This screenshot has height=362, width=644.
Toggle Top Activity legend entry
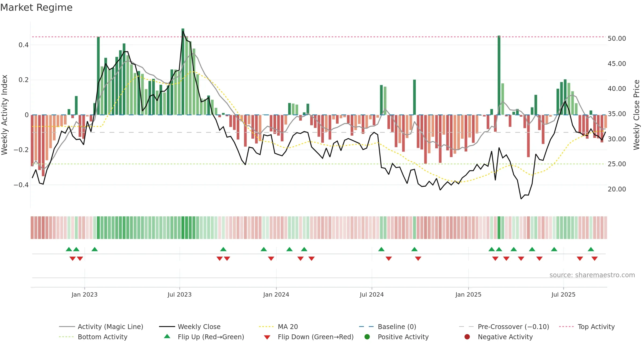click(587, 327)
